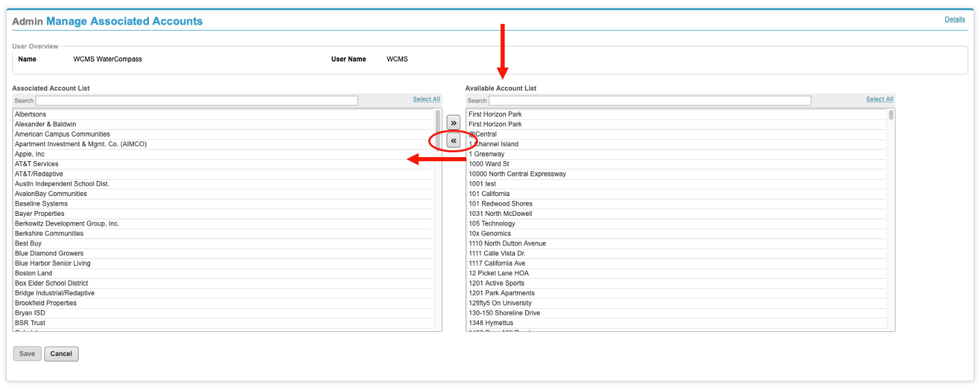The width and height of the screenshot is (980, 386).
Task: Select 101 California account
Action: pyautogui.click(x=677, y=193)
